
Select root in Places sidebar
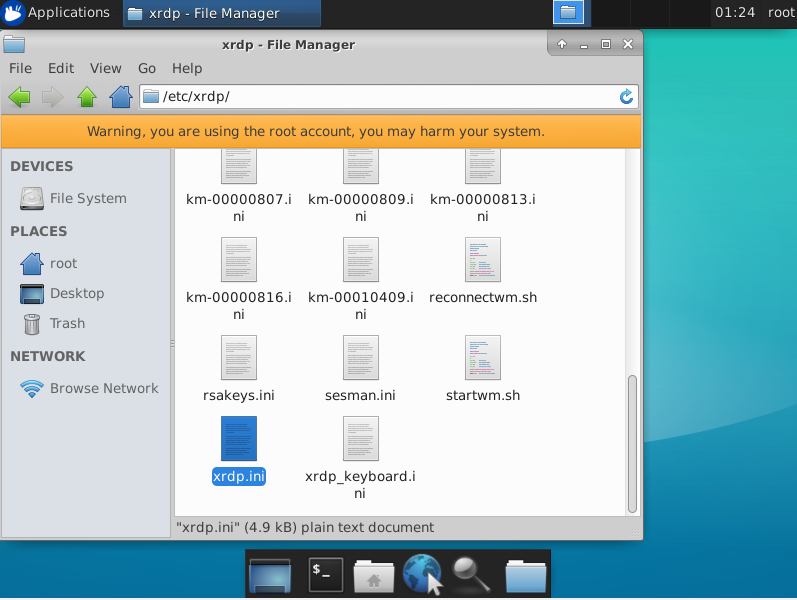click(x=49, y=263)
